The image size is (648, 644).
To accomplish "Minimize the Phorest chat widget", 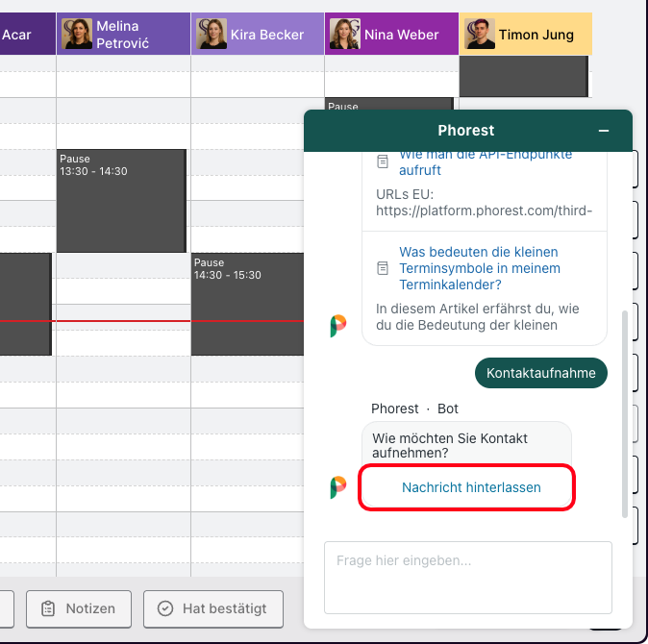I will (x=604, y=131).
